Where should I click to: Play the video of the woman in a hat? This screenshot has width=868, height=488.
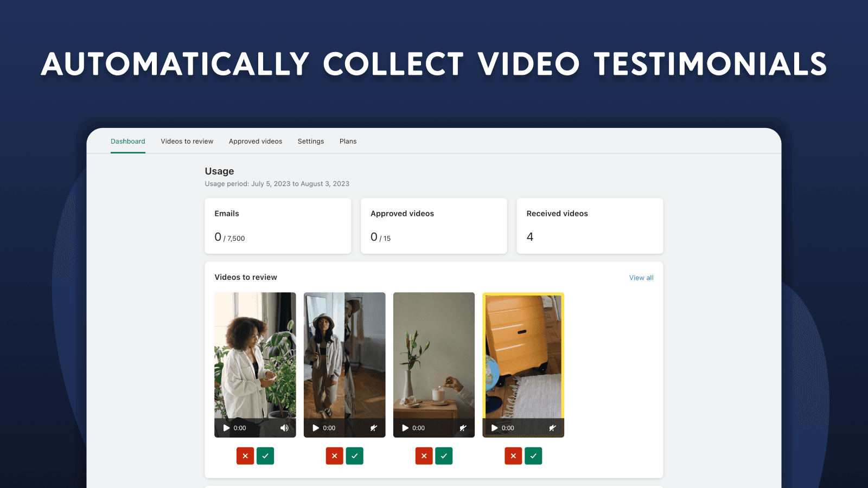pyautogui.click(x=316, y=428)
